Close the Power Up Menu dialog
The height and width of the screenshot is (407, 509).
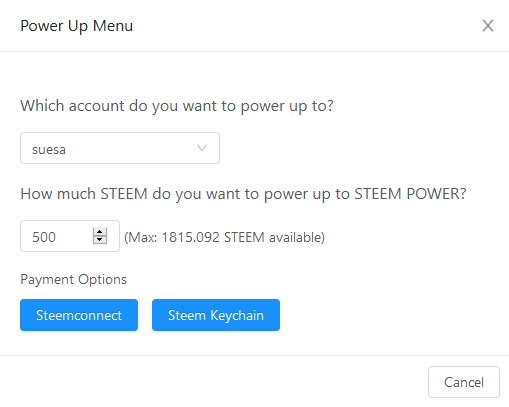488,26
